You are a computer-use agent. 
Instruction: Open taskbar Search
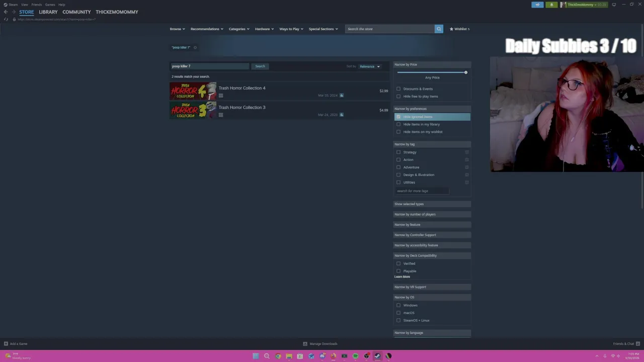267,356
